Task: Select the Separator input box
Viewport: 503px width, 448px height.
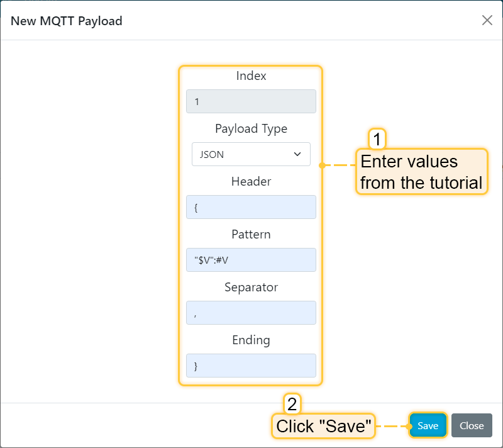Action: [251, 313]
